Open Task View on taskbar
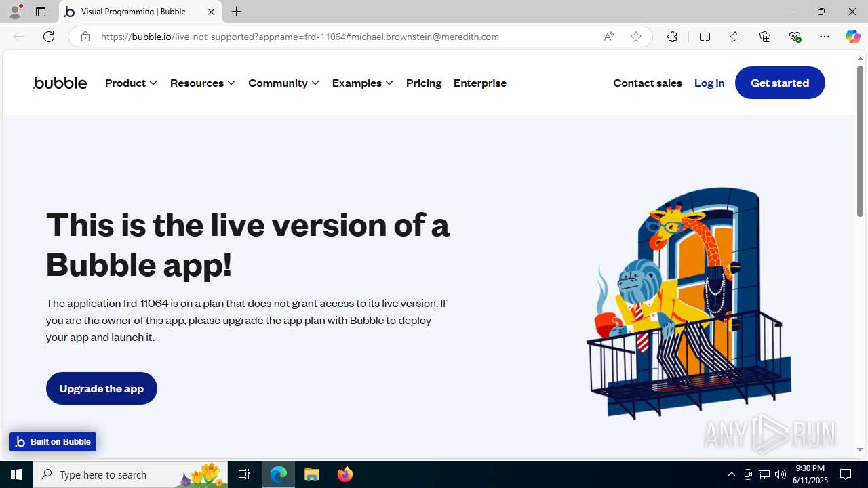This screenshot has width=868, height=488. [244, 474]
